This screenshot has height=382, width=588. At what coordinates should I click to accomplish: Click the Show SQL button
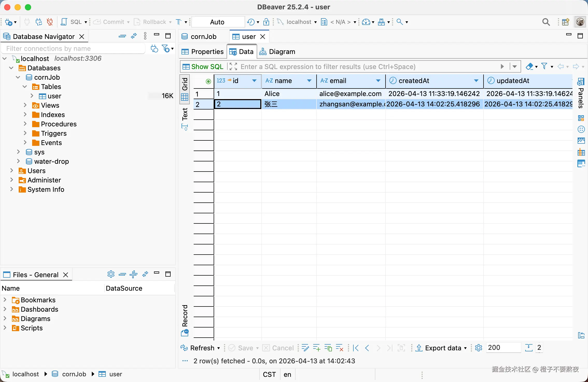[x=203, y=67]
